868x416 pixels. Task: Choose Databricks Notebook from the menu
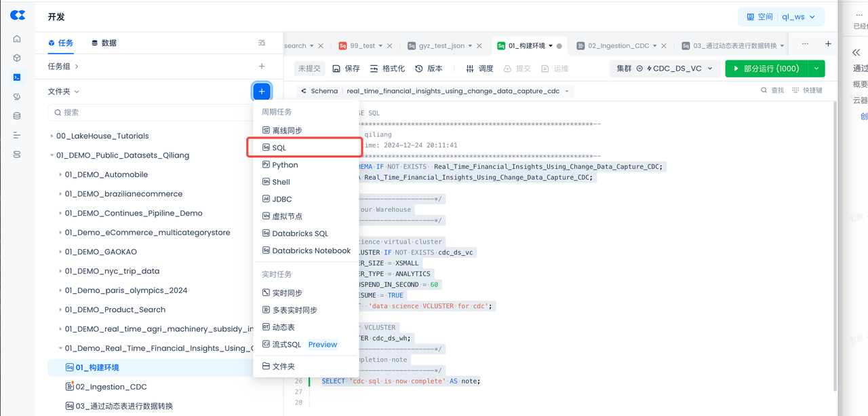(311, 250)
